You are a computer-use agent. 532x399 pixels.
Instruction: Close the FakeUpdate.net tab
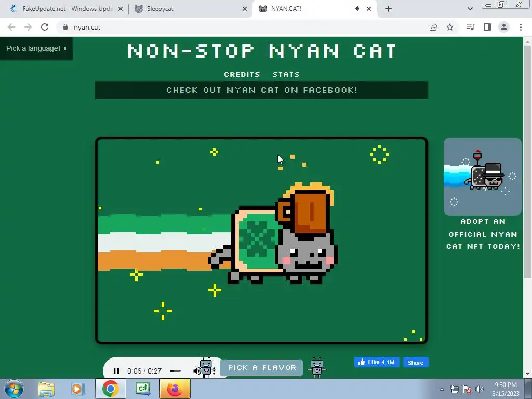(121, 9)
